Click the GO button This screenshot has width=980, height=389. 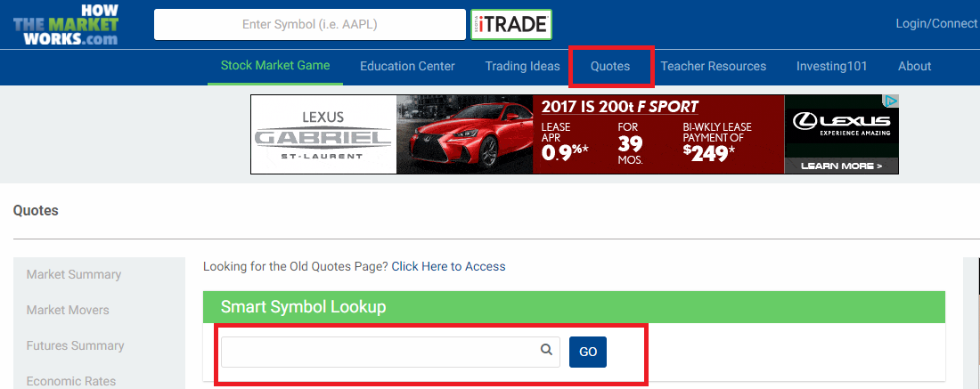pos(587,353)
